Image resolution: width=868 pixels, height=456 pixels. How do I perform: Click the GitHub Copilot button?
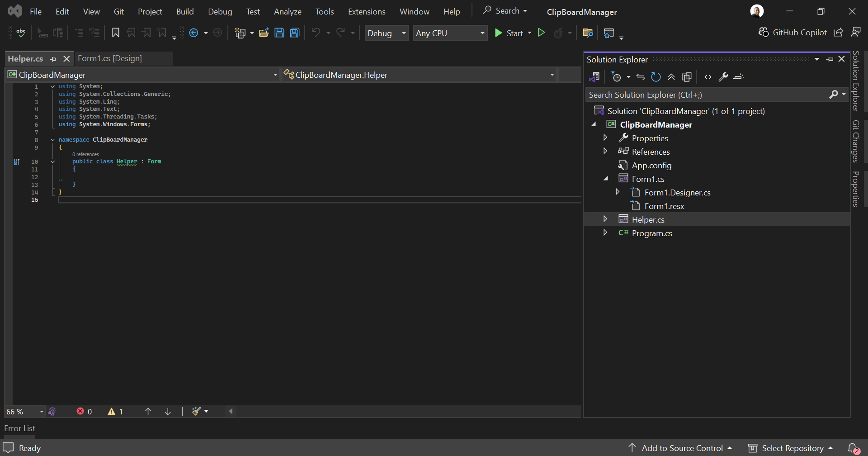793,32
